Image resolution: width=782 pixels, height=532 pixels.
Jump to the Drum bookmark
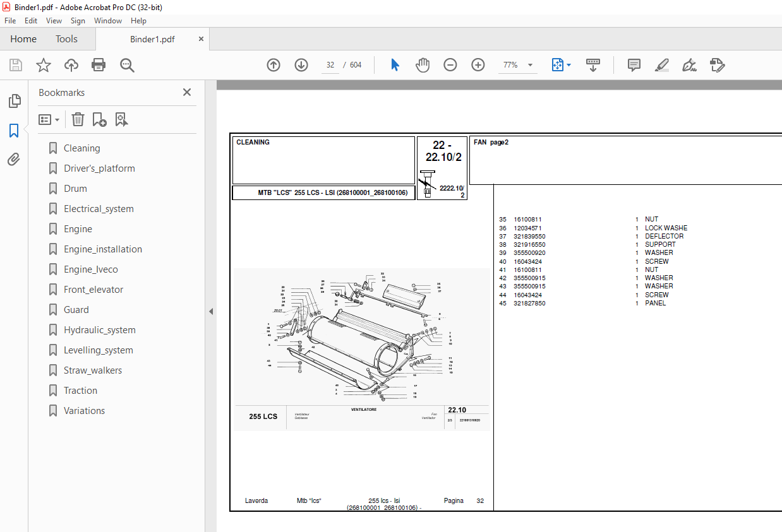75,189
